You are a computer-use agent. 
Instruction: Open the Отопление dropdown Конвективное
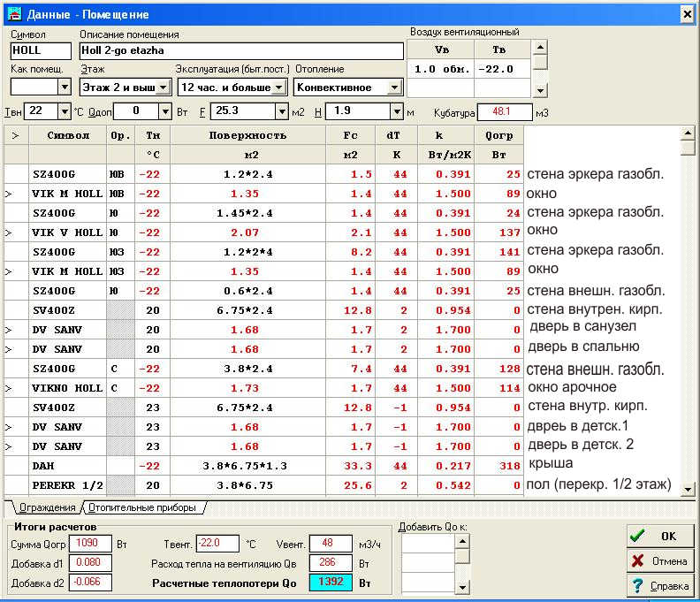(x=394, y=88)
